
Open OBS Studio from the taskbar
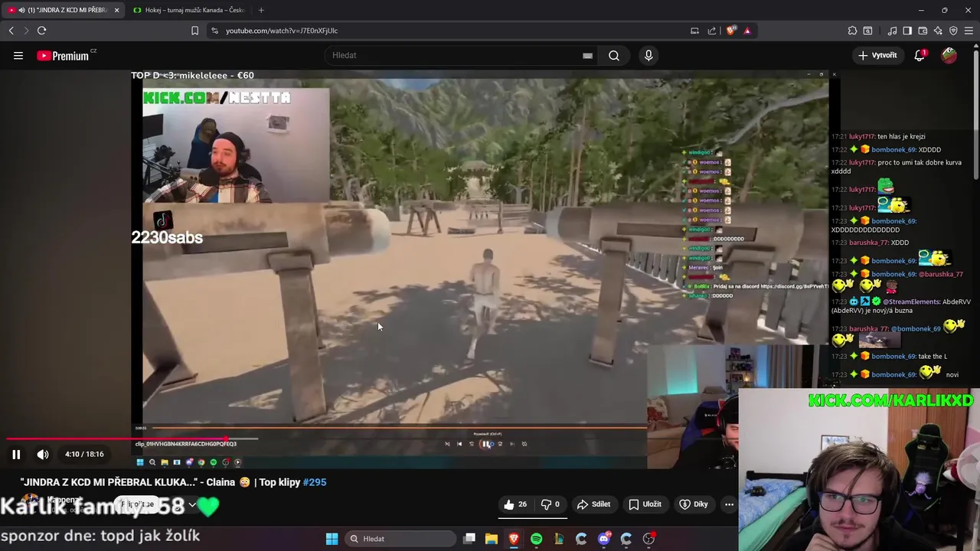648,539
